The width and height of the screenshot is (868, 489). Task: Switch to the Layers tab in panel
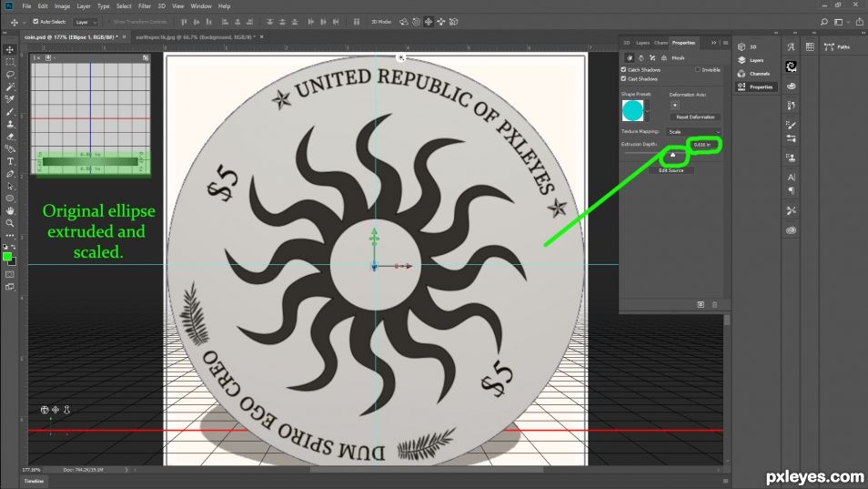(x=642, y=43)
